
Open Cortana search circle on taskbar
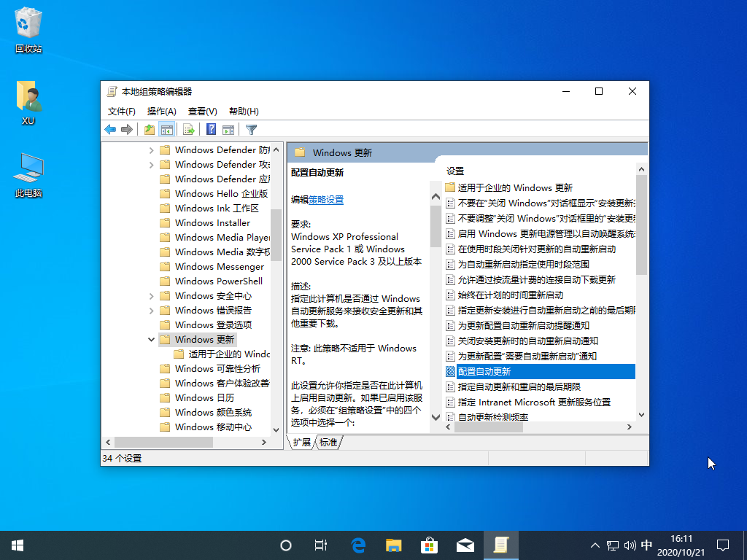point(286,545)
